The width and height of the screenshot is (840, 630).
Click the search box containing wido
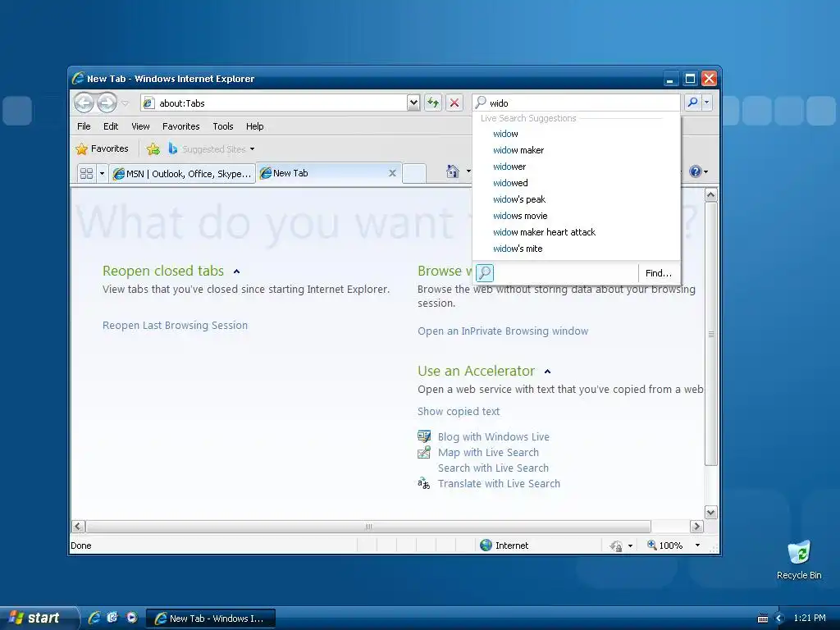[576, 103]
